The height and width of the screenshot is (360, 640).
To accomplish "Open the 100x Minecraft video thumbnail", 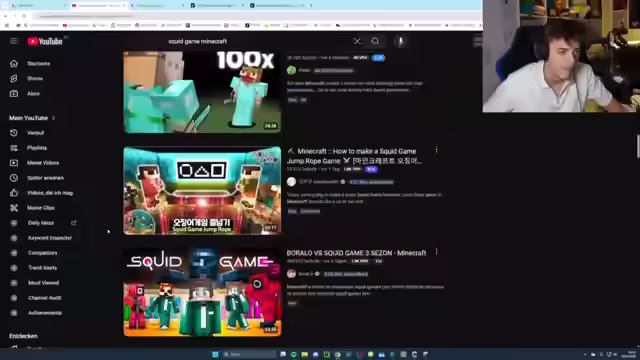I will (202, 92).
